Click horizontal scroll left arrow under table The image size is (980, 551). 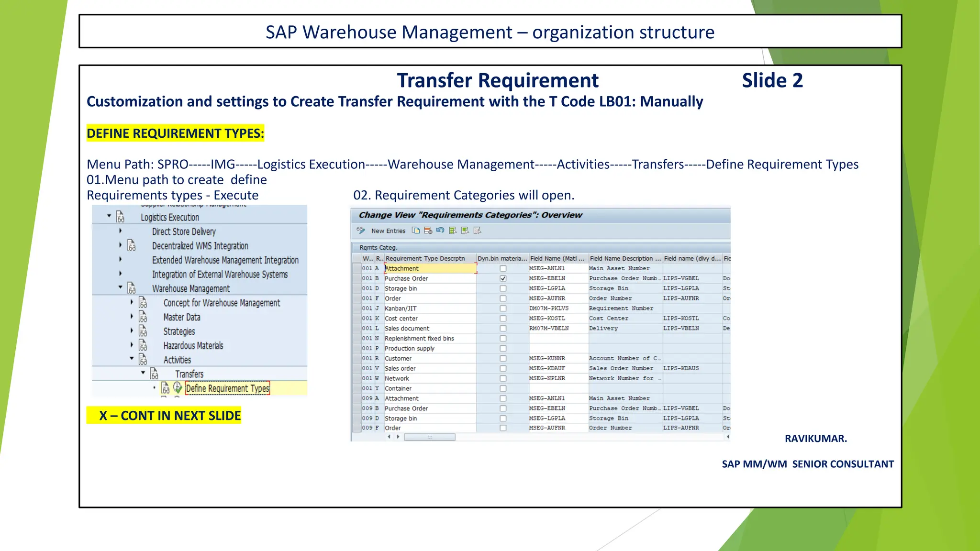click(389, 437)
